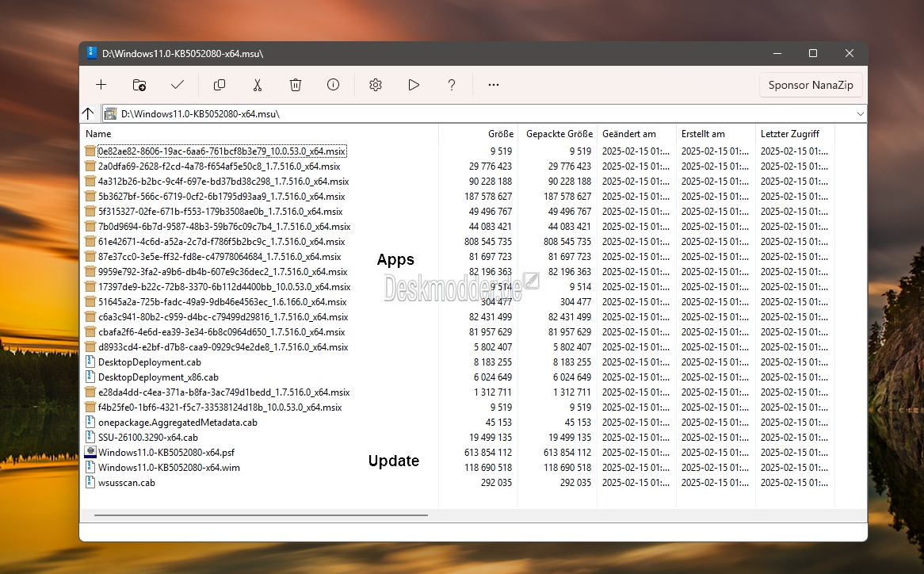Click the icon of Windows11.0-KB5052080-x64.psf
Image resolution: width=924 pixels, height=574 pixels.
[90, 452]
